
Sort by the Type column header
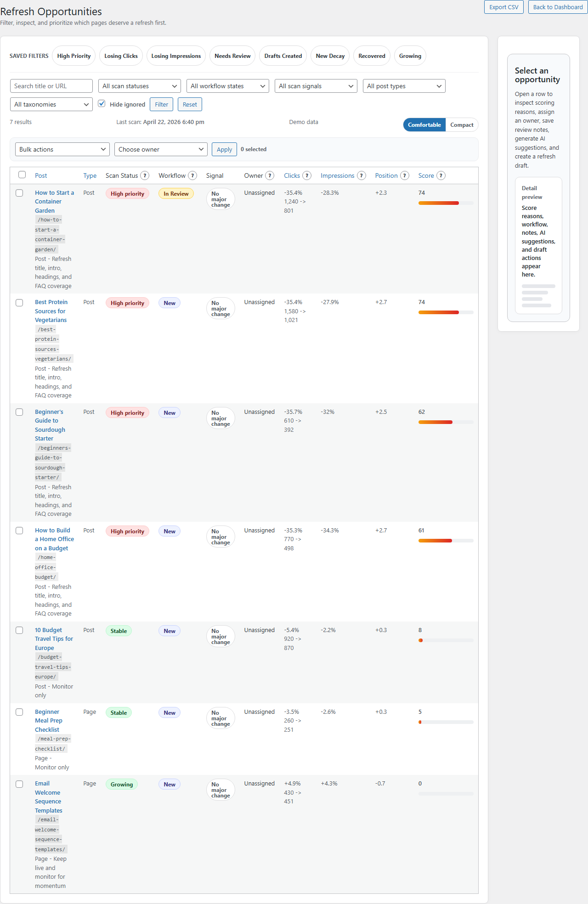90,175
